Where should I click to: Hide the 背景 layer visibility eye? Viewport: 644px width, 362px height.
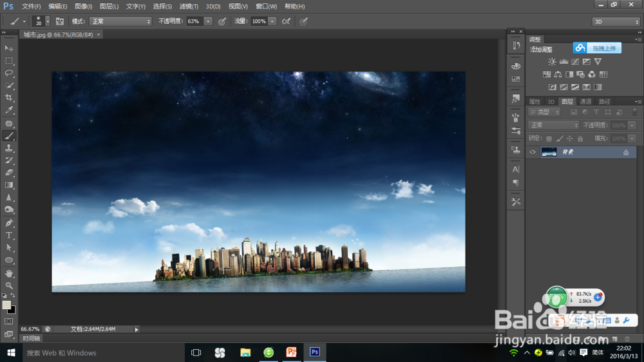coord(533,152)
